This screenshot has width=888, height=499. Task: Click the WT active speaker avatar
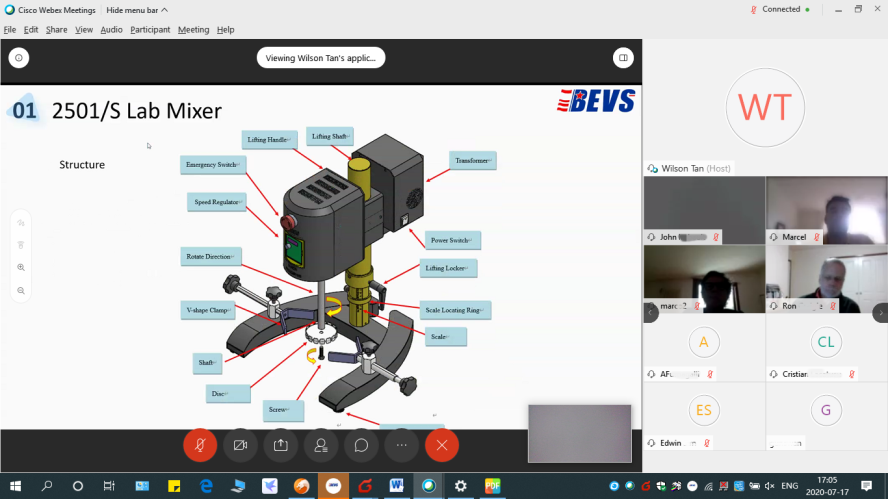click(766, 108)
